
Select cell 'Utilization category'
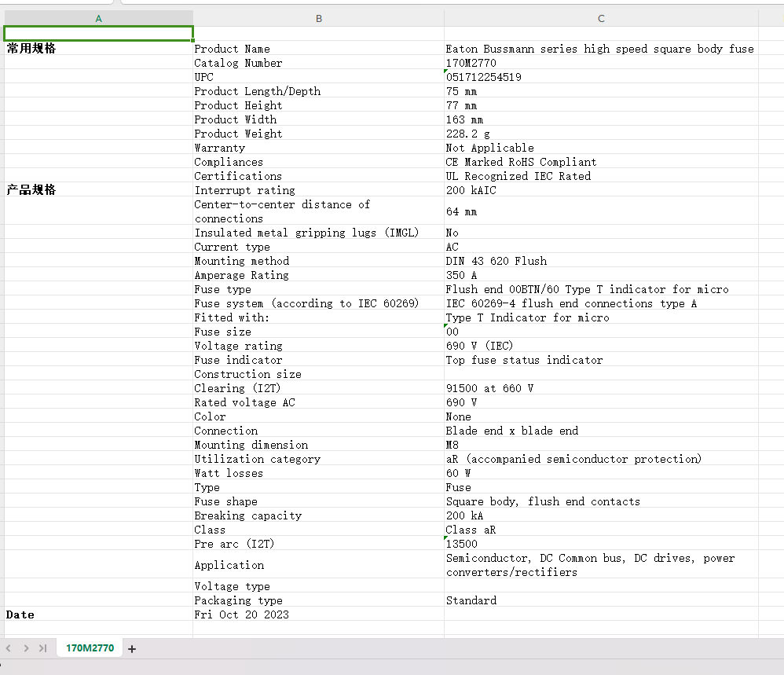click(318, 458)
